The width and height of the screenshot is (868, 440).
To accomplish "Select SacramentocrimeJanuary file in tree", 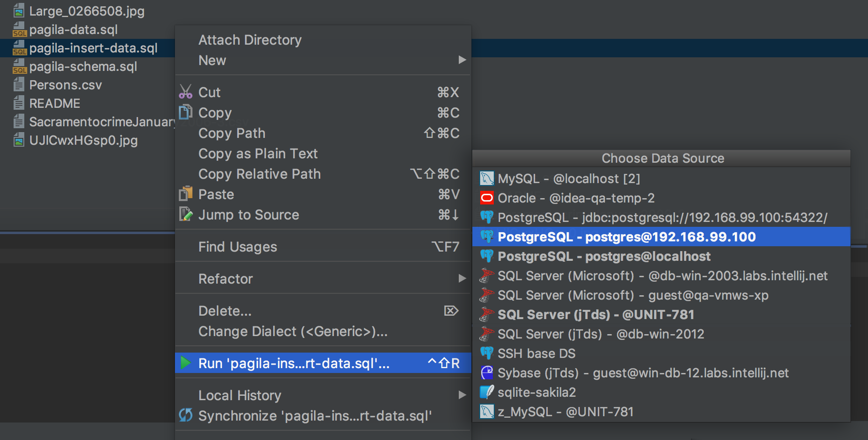I will (102, 122).
